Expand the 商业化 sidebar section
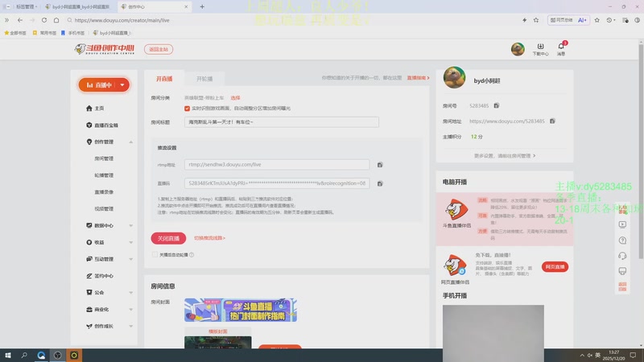Image resolution: width=644 pixels, height=362 pixels. click(131, 310)
